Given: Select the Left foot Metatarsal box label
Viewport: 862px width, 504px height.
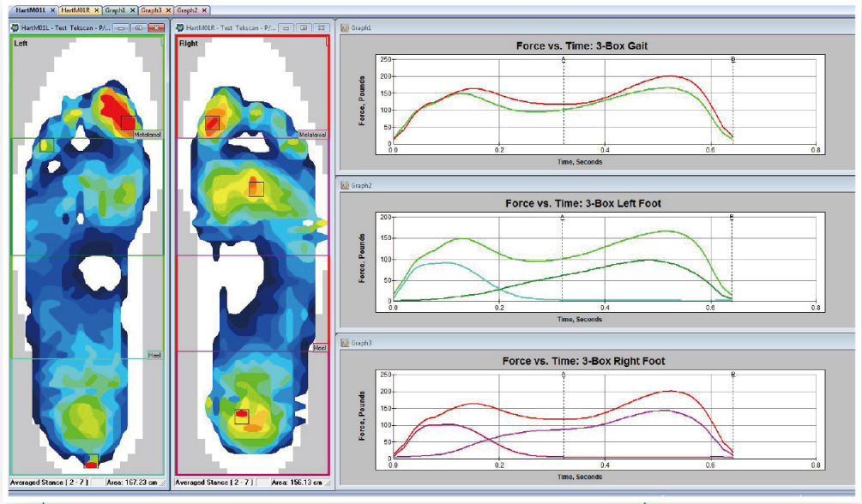Looking at the screenshot, I should pyautogui.click(x=148, y=135).
